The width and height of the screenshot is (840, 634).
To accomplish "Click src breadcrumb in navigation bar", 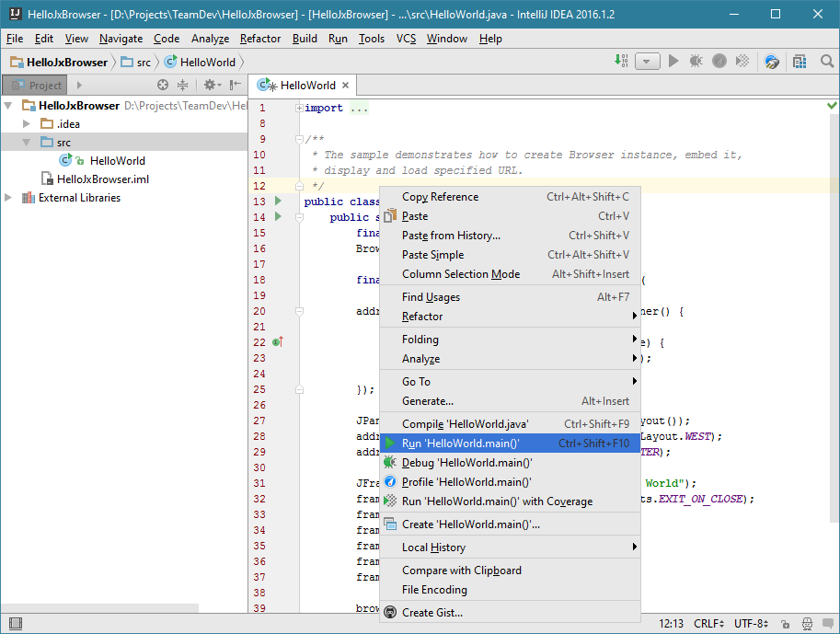I will [x=136, y=63].
